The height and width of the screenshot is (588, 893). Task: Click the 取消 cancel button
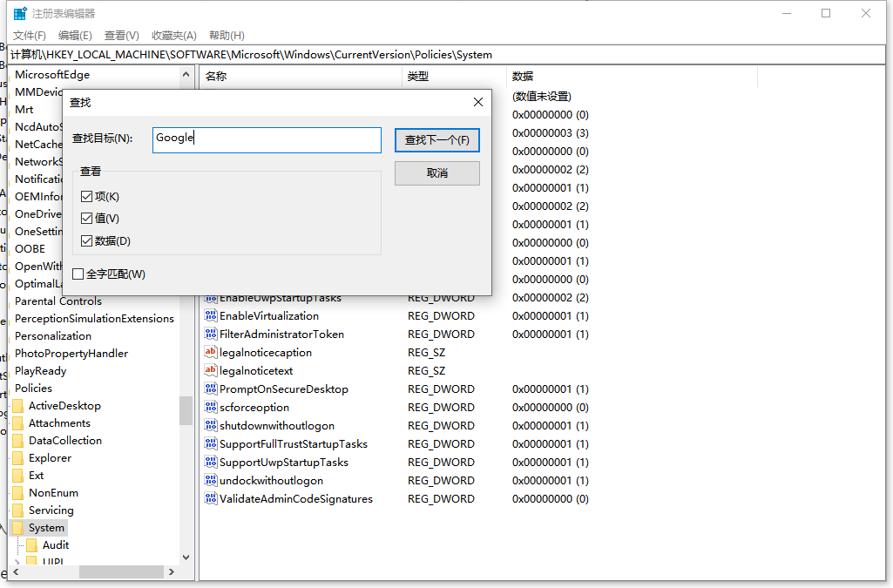click(437, 173)
